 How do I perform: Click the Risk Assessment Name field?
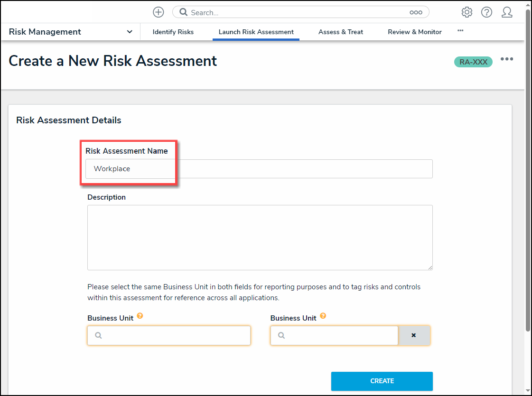pyautogui.click(x=259, y=169)
